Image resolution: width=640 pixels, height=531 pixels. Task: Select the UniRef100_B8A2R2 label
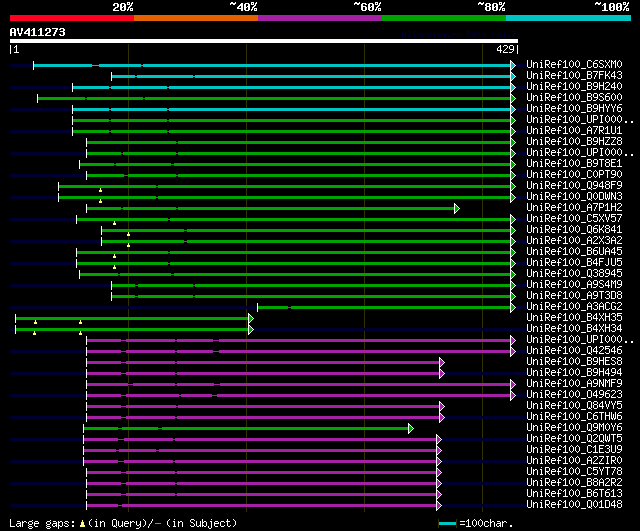pos(574,483)
